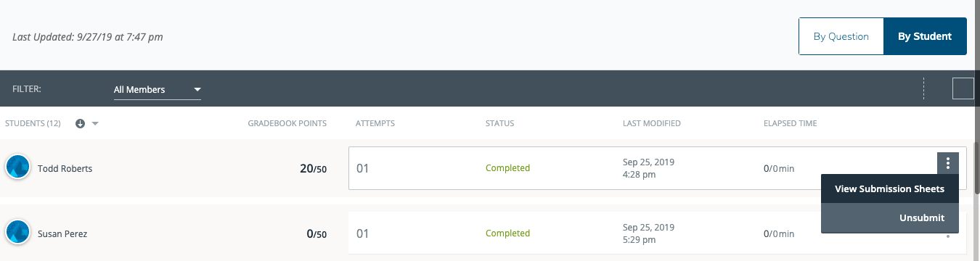Select the By Student view toggle

click(x=925, y=36)
